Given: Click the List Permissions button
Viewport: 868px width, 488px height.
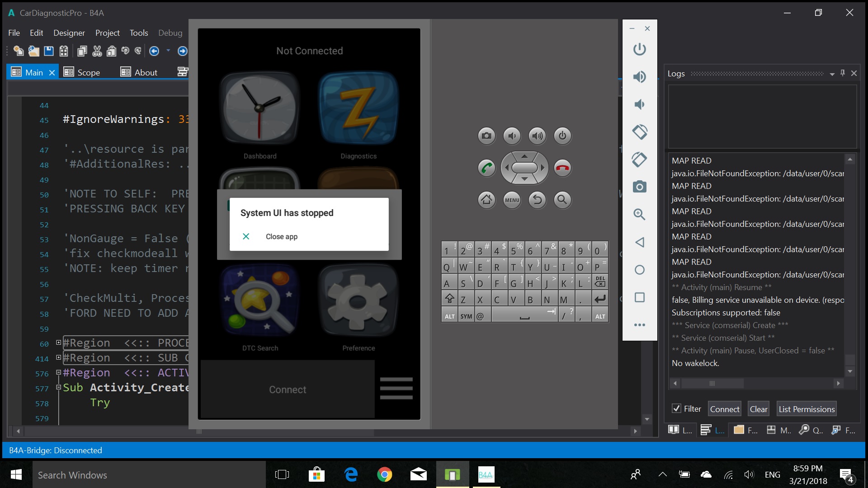Looking at the screenshot, I should coord(806,409).
